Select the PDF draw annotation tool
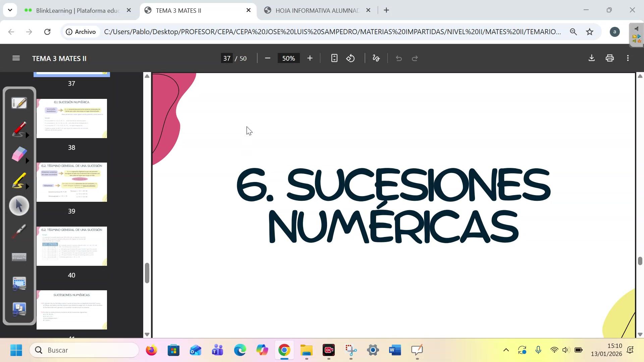This screenshot has width=644, height=362. coord(376,58)
